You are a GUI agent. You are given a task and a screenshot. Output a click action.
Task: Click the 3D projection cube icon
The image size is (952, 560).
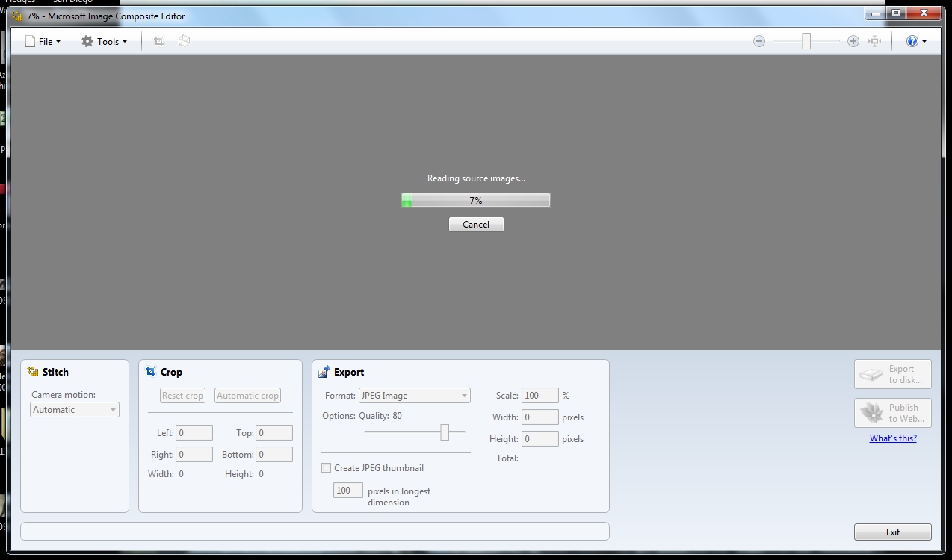[x=184, y=41]
